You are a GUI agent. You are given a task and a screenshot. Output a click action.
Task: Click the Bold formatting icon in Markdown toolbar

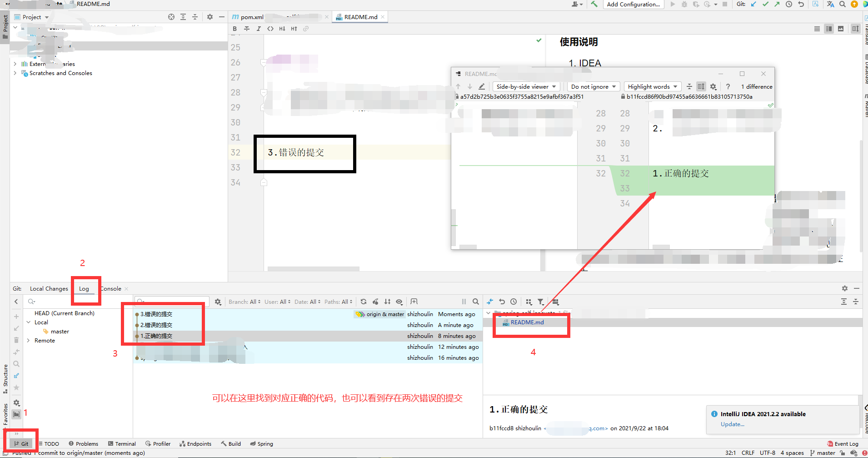pos(235,29)
